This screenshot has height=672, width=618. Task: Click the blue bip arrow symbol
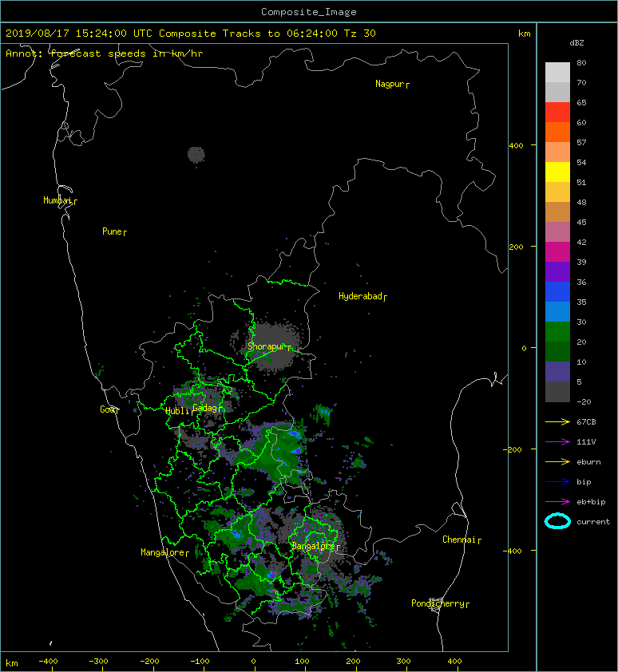click(557, 482)
